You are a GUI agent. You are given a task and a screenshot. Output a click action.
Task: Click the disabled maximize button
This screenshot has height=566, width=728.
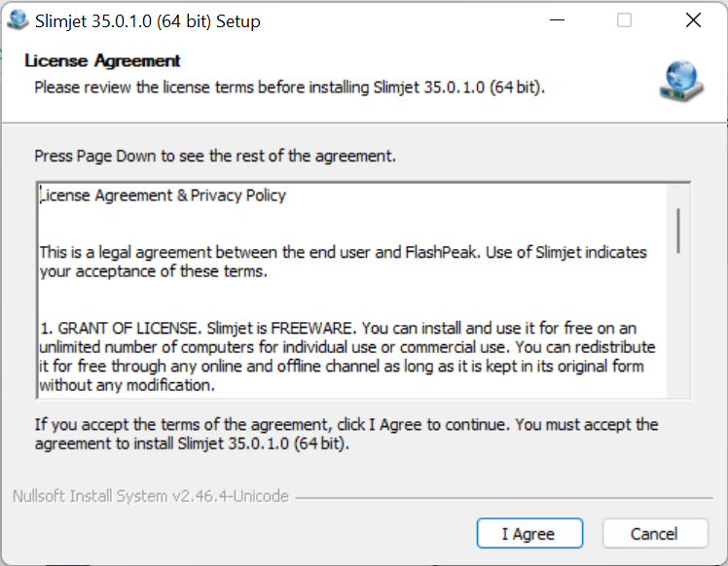(x=624, y=20)
